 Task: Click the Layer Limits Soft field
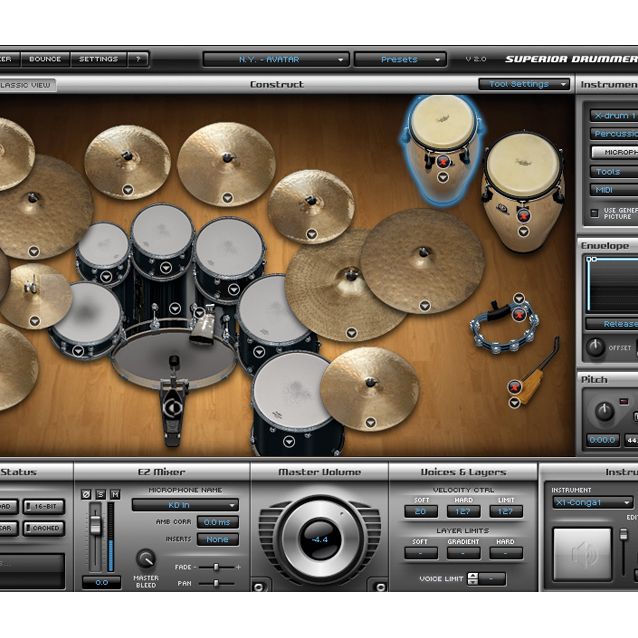(x=421, y=553)
